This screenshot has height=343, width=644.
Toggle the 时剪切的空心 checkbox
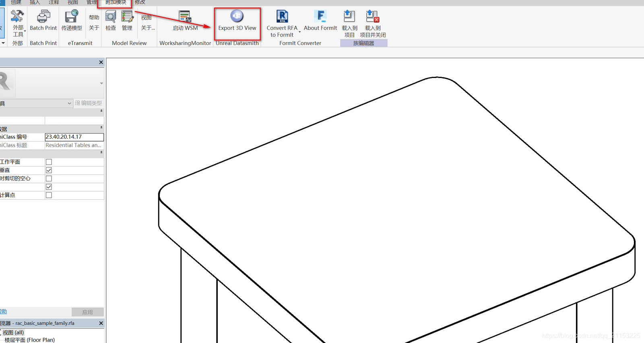(49, 179)
